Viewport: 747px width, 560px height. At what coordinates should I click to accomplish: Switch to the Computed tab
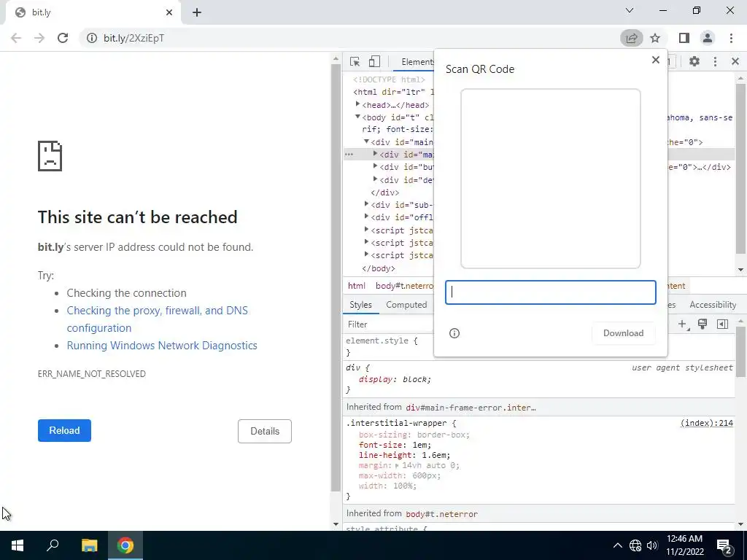pos(406,305)
